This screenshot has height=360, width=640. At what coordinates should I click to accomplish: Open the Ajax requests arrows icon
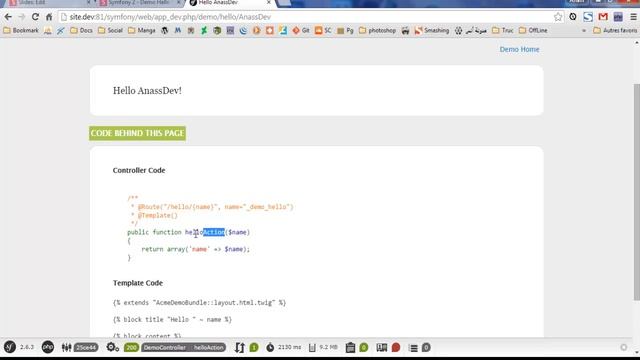pos(240,347)
